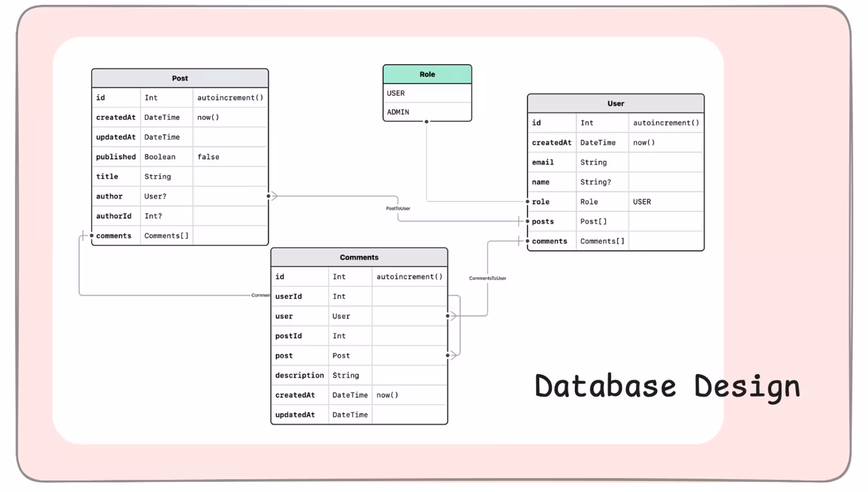Click the anchor dot beside Comments post row

coord(448,355)
